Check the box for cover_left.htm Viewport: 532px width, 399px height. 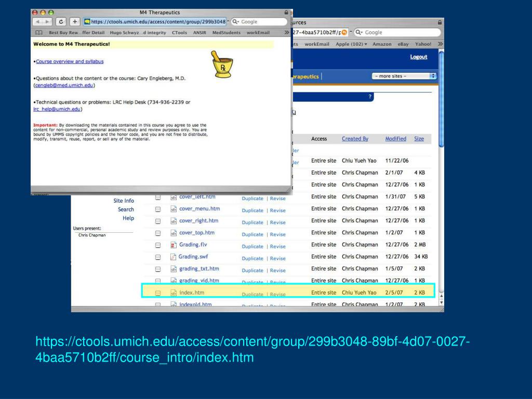[158, 197]
